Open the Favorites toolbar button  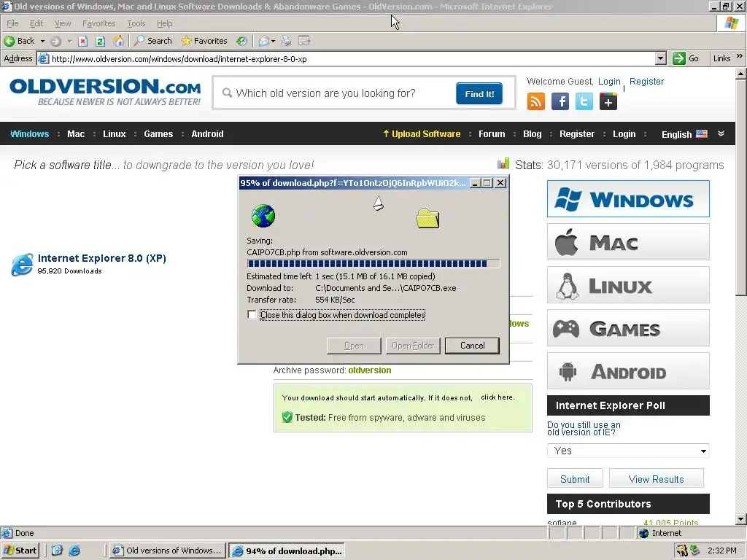(x=204, y=41)
